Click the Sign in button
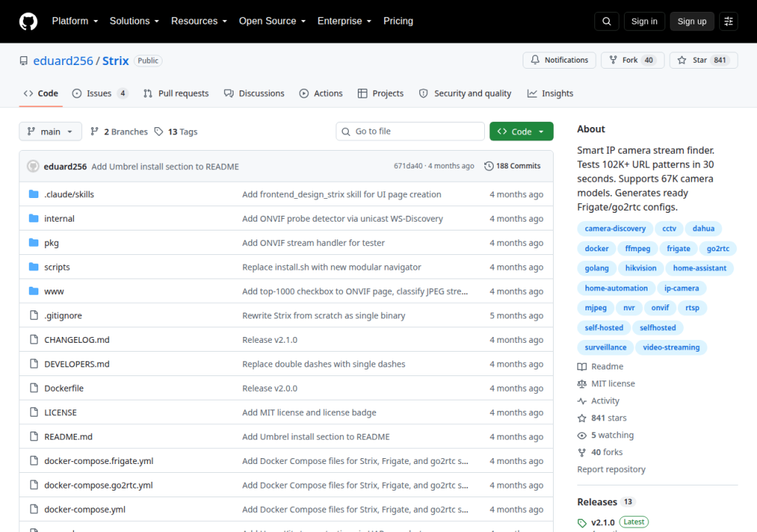Image resolution: width=757 pixels, height=532 pixels. coord(644,21)
